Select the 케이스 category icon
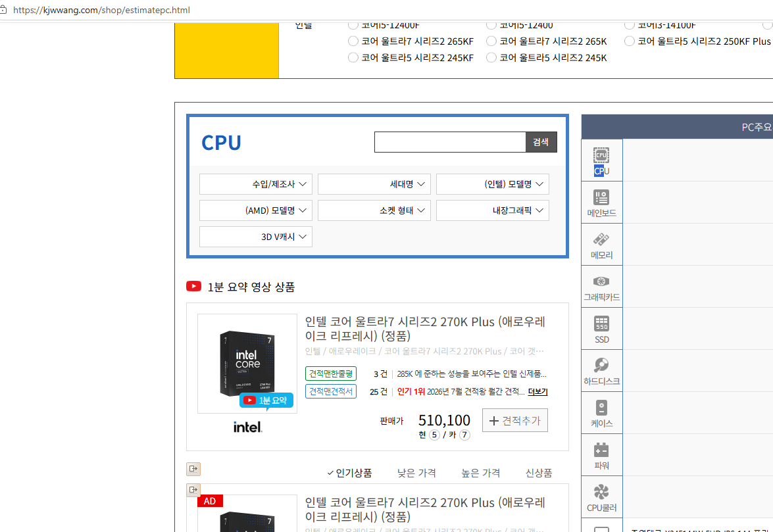 point(601,413)
